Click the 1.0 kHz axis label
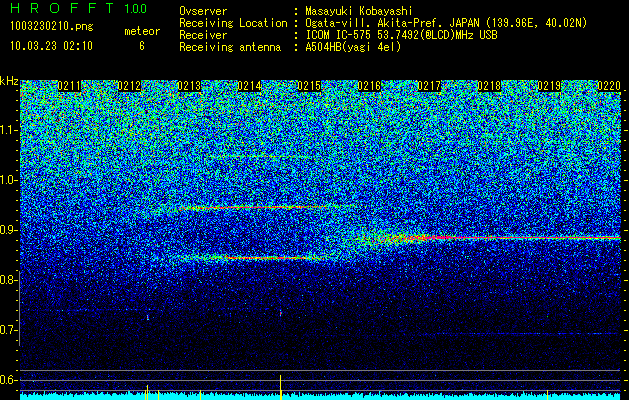Image resolution: width=629 pixels, height=400 pixels. click(8, 180)
